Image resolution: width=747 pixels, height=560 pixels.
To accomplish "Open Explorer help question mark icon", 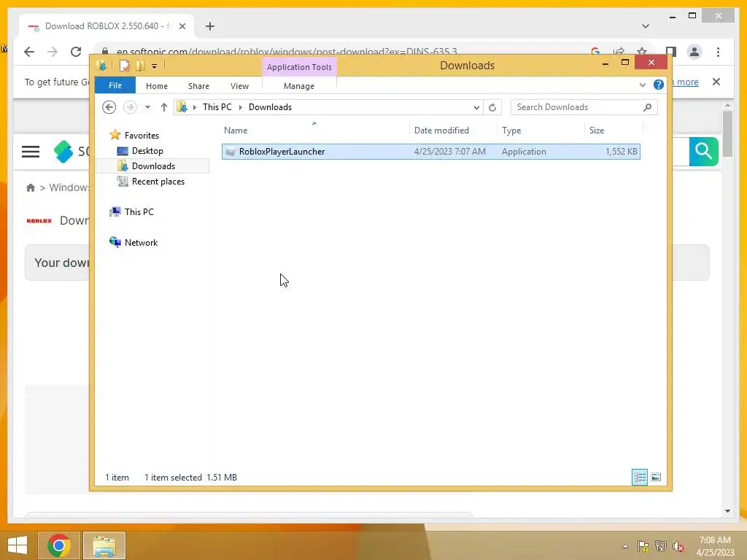I will (x=659, y=85).
